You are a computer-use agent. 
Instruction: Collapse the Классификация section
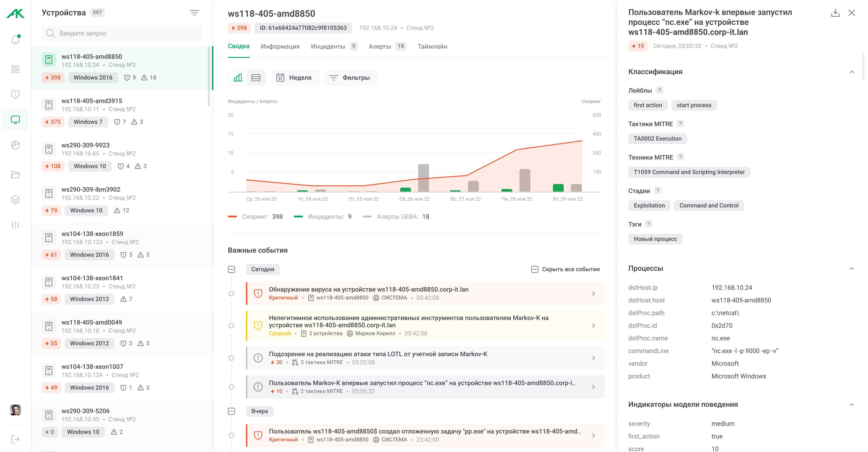(x=851, y=72)
